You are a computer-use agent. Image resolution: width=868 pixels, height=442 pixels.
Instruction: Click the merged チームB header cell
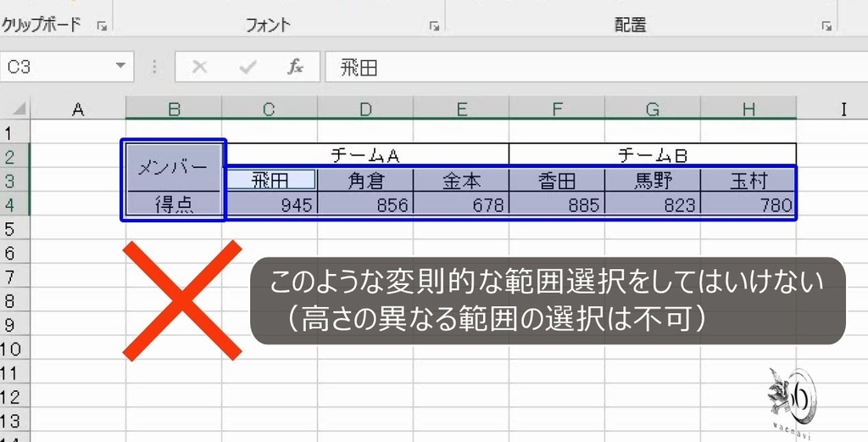[653, 155]
